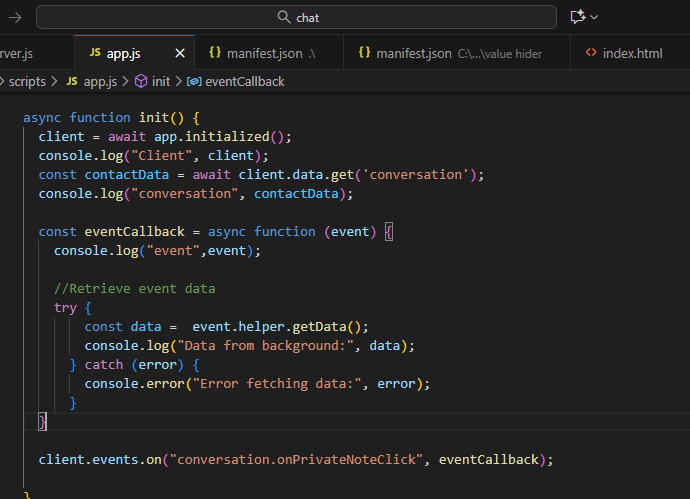Close the app.js tab
The height and width of the screenshot is (499, 690).
(180, 53)
